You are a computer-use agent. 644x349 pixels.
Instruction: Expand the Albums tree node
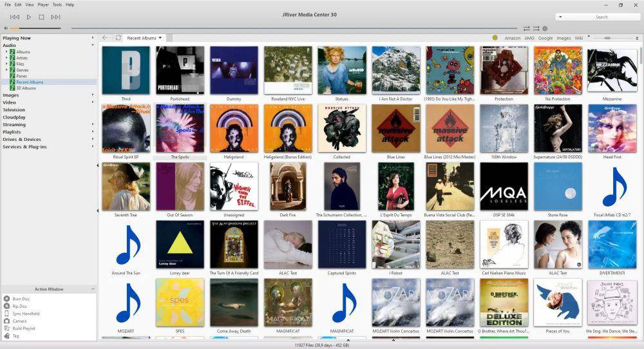coord(6,52)
